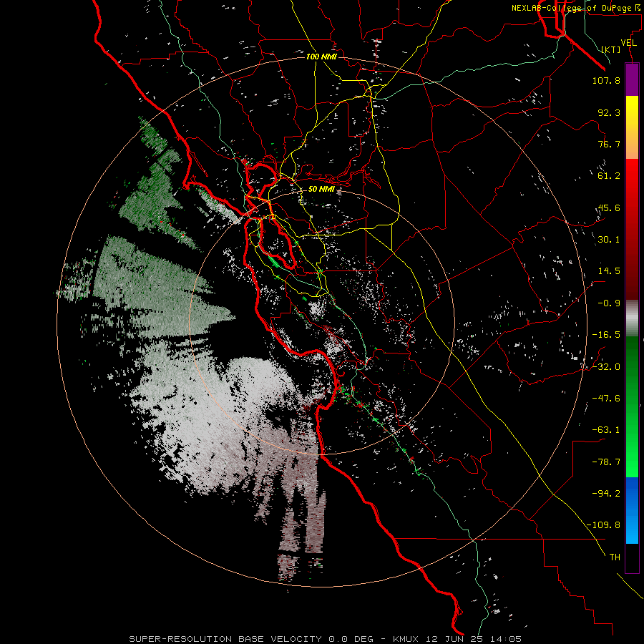Click the 14.5 velocity scale value
Screen dimensions: 644x644
[609, 271]
